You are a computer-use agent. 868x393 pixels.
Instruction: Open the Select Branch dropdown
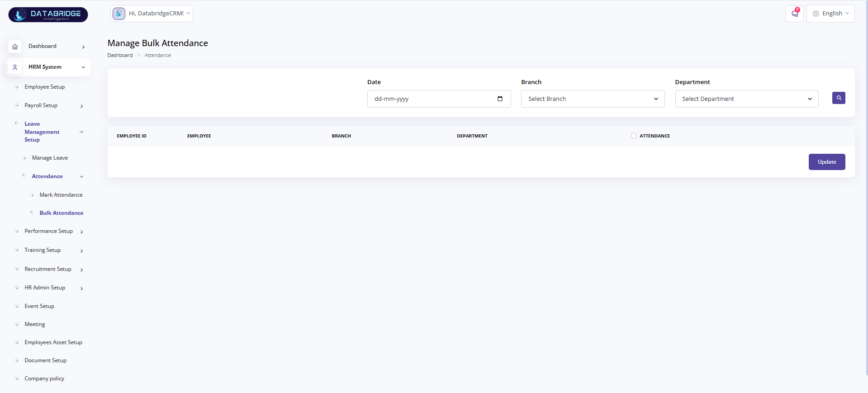click(x=593, y=99)
